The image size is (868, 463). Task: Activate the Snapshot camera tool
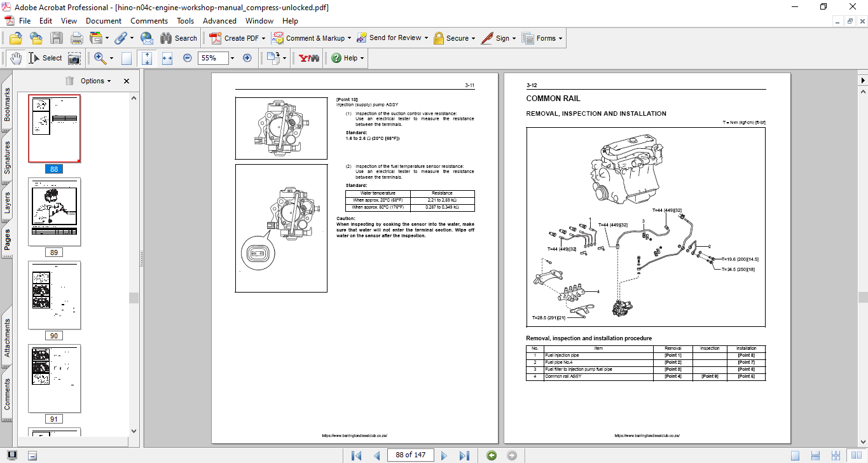pos(74,58)
